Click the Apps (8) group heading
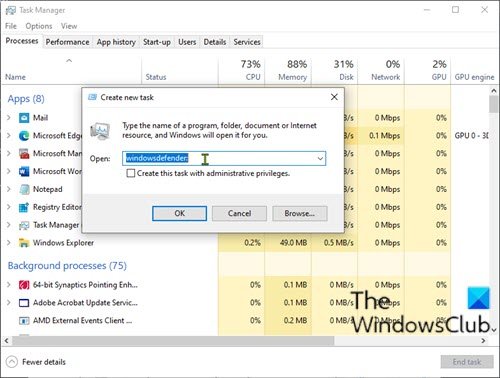 (x=26, y=99)
